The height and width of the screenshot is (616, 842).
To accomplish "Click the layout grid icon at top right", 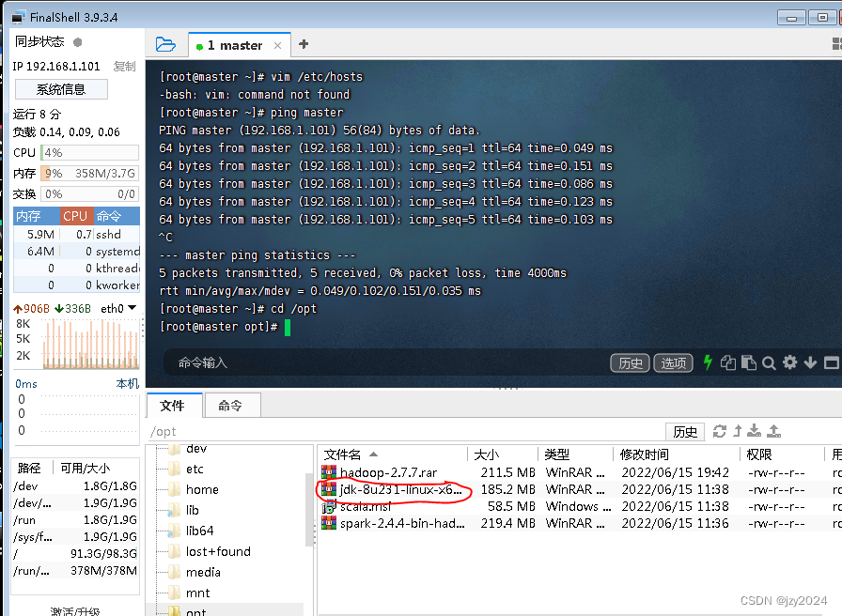I will 836,43.
